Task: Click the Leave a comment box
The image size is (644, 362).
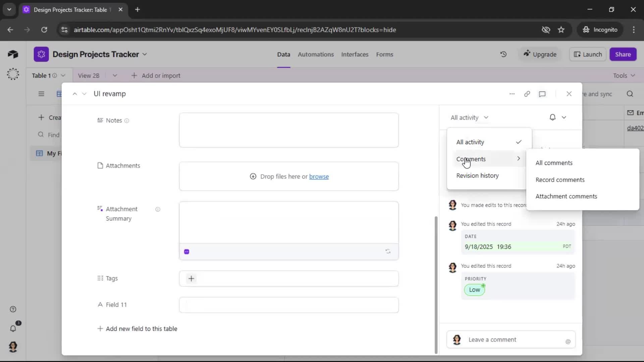Action: coord(511,340)
